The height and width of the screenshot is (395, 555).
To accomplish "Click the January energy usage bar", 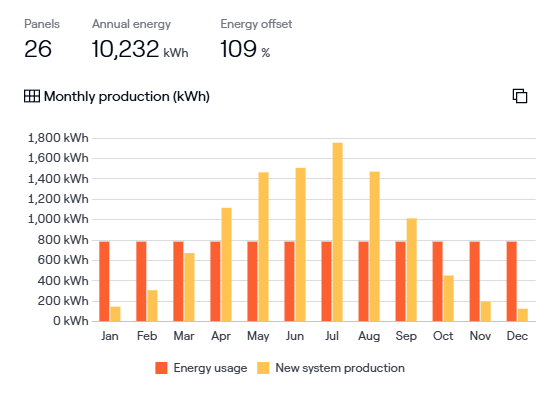I will tap(104, 282).
